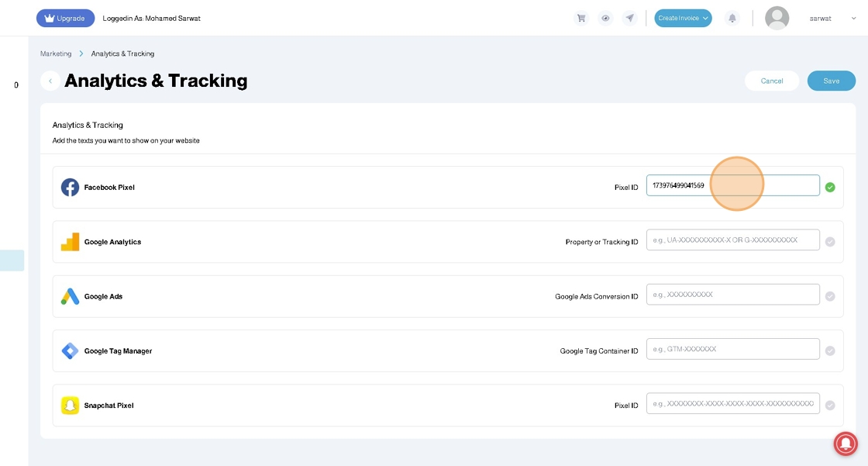The width and height of the screenshot is (868, 466).
Task: Click the eye preview icon in header
Action: [605, 18]
